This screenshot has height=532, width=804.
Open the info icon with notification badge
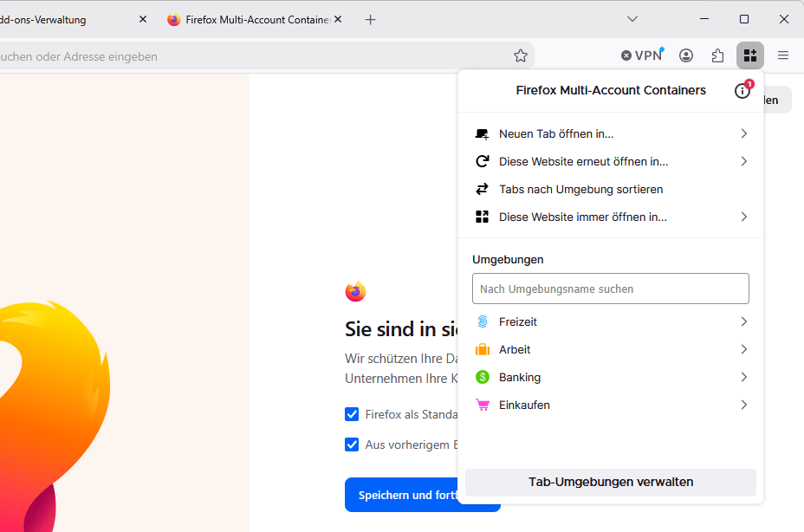click(x=743, y=90)
